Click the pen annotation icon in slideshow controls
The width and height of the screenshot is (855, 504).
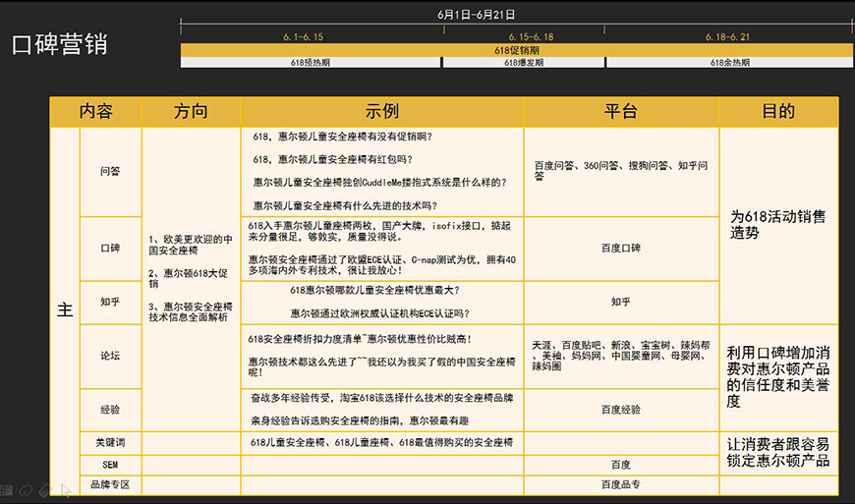tap(27, 489)
